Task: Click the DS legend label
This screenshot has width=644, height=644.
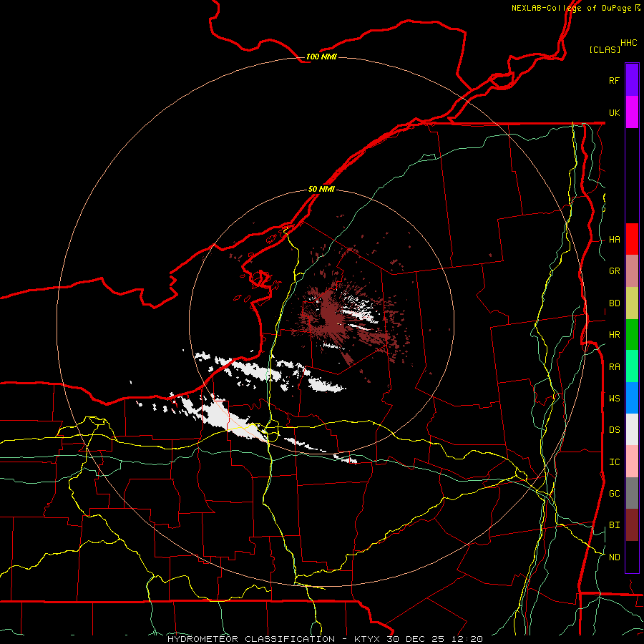Action: (x=614, y=430)
